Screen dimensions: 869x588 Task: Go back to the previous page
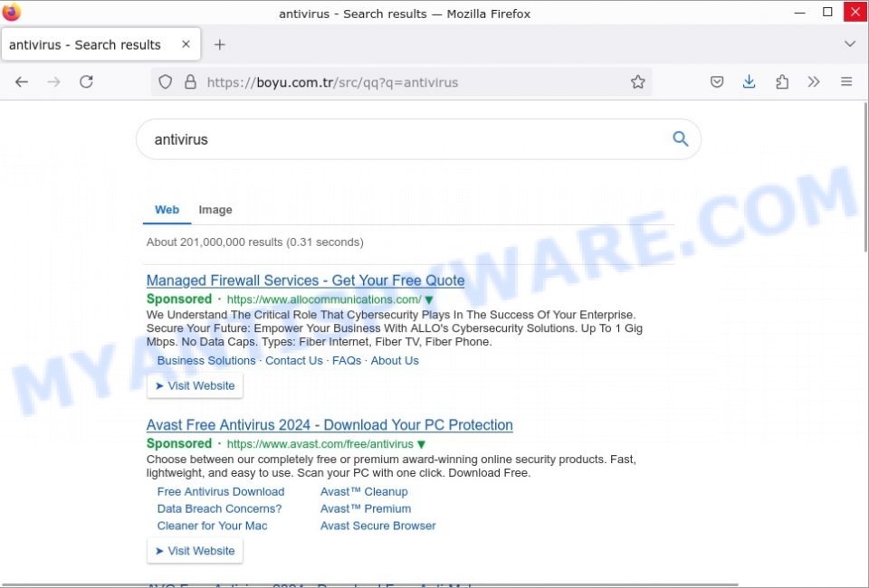pyautogui.click(x=22, y=82)
